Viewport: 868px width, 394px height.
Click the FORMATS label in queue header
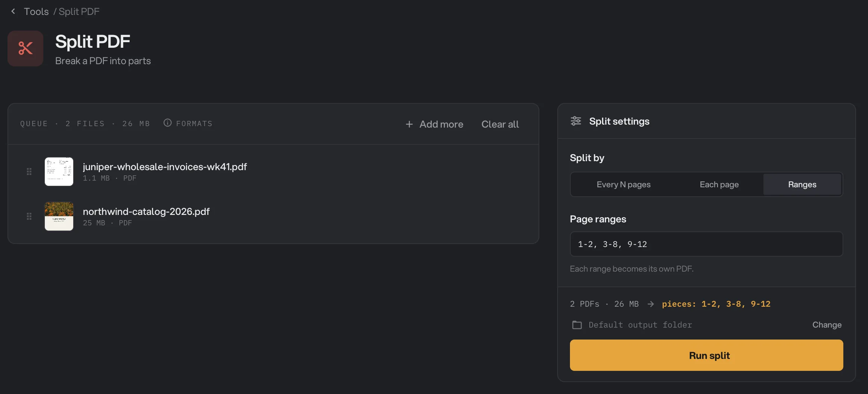(x=194, y=123)
